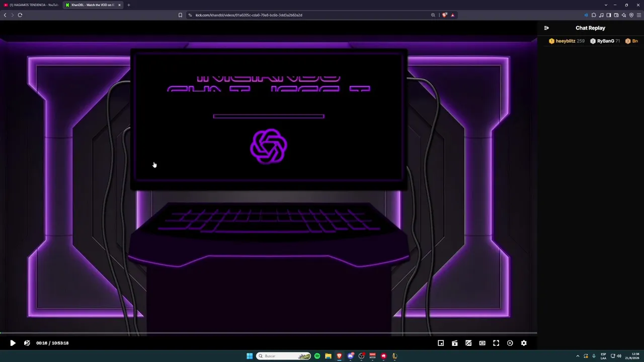644x362 pixels.
Task: Open the zoom control in address bar
Action: (433, 15)
